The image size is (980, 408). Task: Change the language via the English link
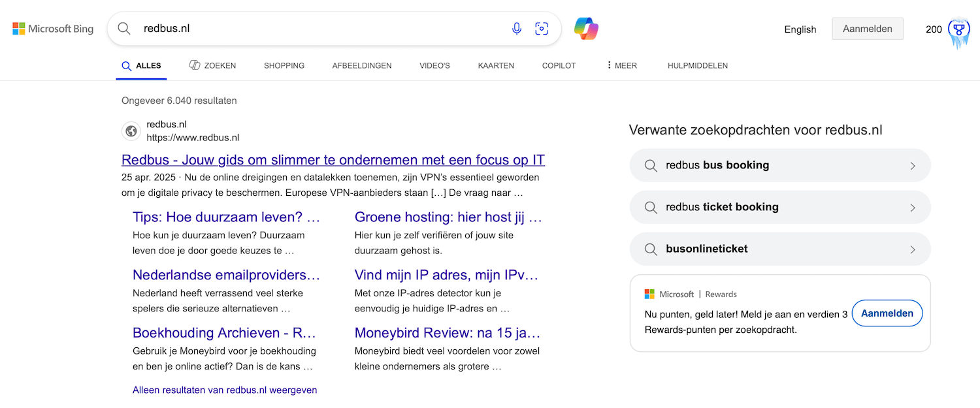[x=800, y=29]
